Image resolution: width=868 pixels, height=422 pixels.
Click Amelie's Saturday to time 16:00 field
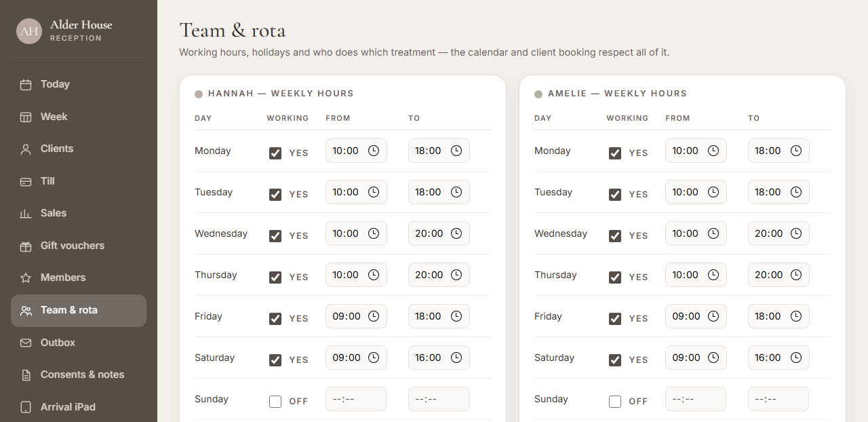coord(778,358)
